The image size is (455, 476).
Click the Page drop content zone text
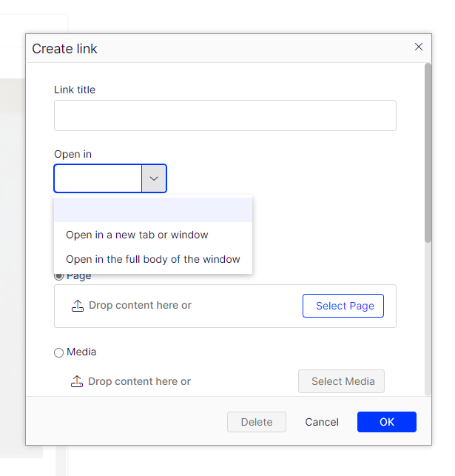coord(140,305)
